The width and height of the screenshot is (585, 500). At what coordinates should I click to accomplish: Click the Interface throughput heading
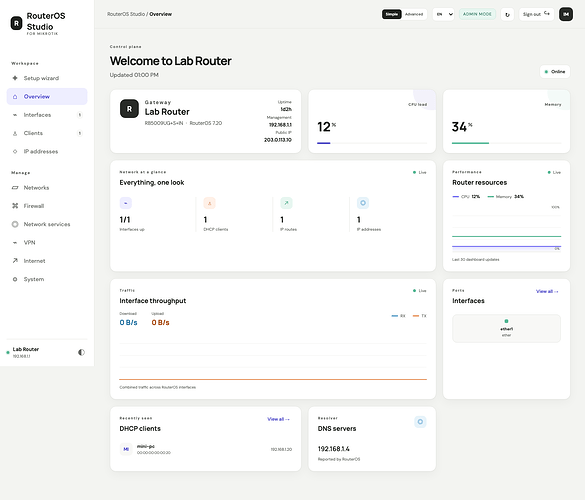153,301
